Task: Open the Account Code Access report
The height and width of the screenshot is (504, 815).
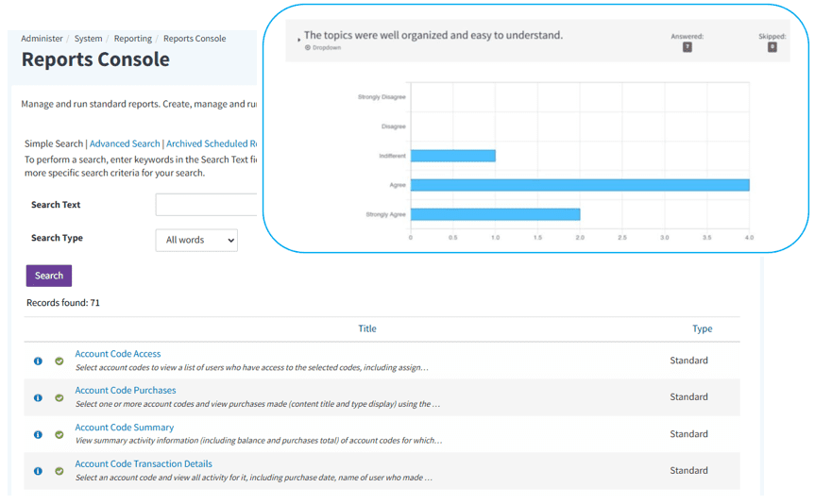Action: pyautogui.click(x=118, y=354)
